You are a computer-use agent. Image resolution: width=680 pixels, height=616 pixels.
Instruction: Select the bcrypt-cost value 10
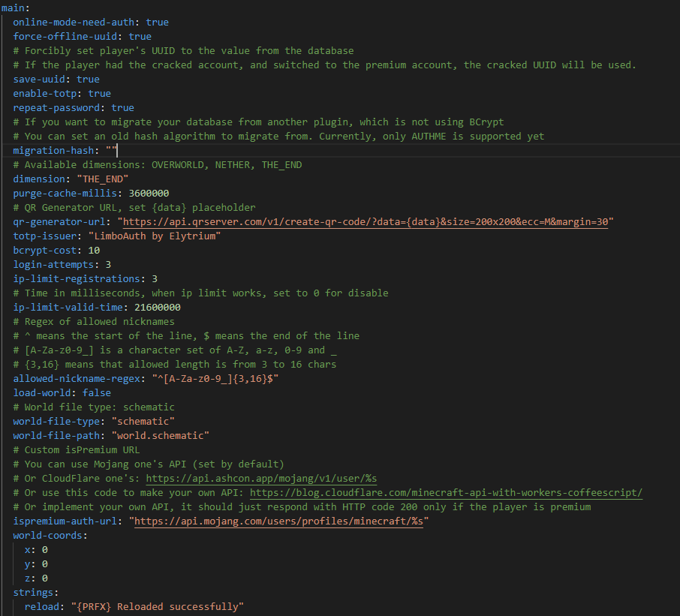[91, 250]
